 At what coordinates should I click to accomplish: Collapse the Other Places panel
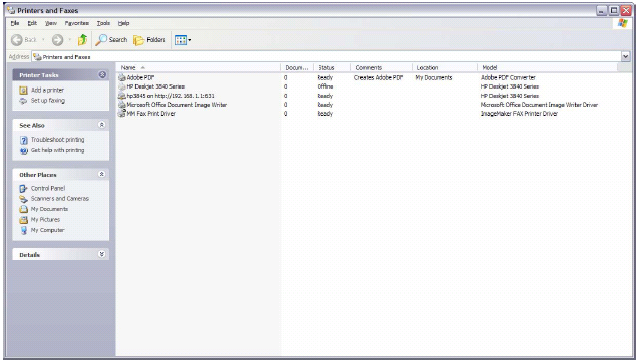(x=102, y=174)
